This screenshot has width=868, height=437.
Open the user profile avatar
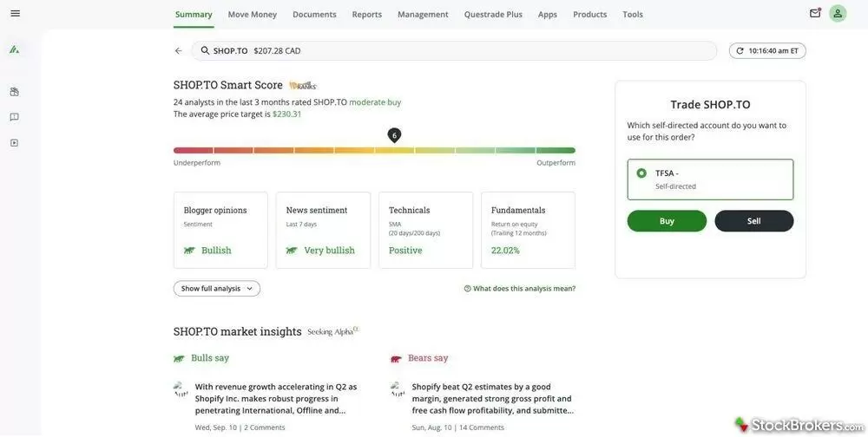[x=838, y=13]
